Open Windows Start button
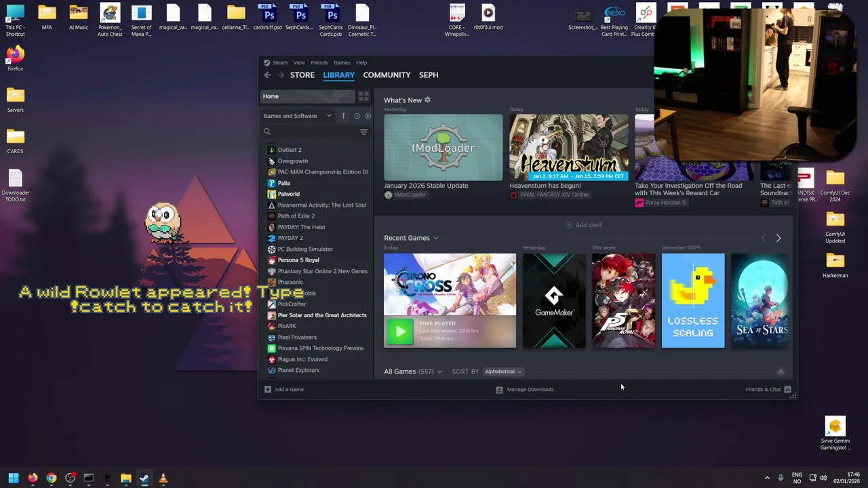Viewport: 868px width, 488px height. click(14, 478)
